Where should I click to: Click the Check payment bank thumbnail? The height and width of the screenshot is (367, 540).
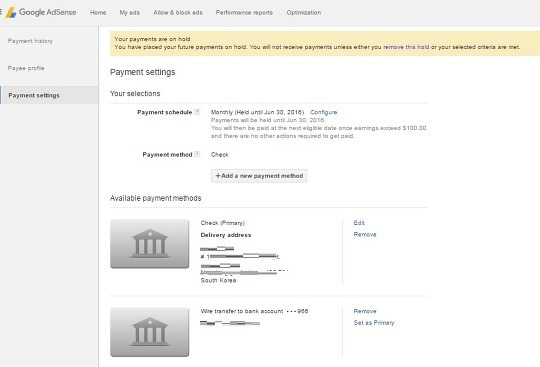149,243
